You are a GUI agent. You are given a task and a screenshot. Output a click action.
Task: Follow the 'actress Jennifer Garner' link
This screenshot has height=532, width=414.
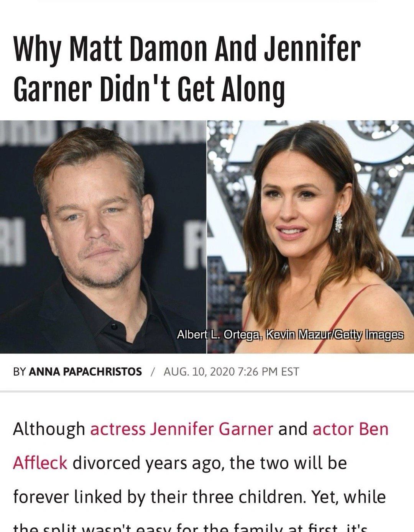tap(181, 429)
